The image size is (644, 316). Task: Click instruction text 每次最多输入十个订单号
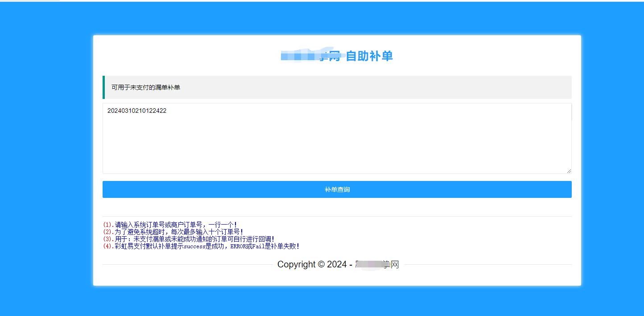(x=205, y=232)
